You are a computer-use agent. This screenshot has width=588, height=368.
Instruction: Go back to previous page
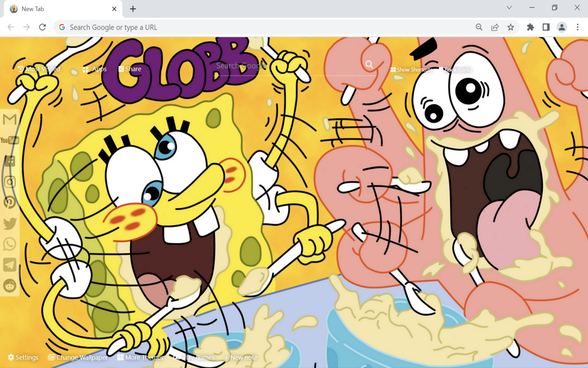coord(11,27)
